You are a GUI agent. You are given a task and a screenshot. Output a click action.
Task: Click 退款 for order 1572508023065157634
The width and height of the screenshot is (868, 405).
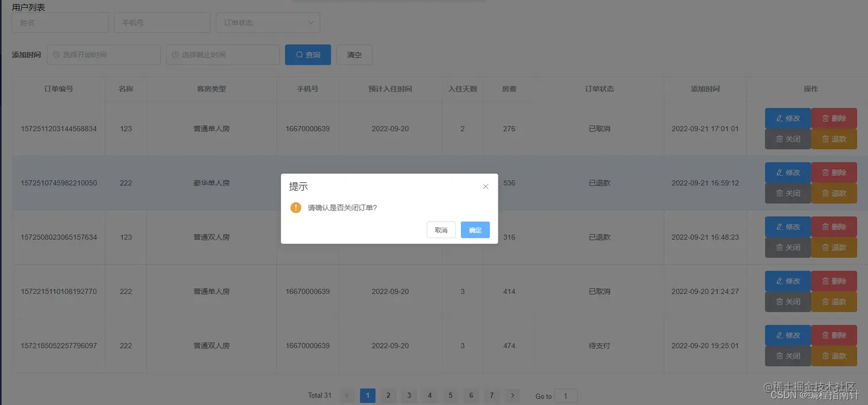pyautogui.click(x=834, y=247)
